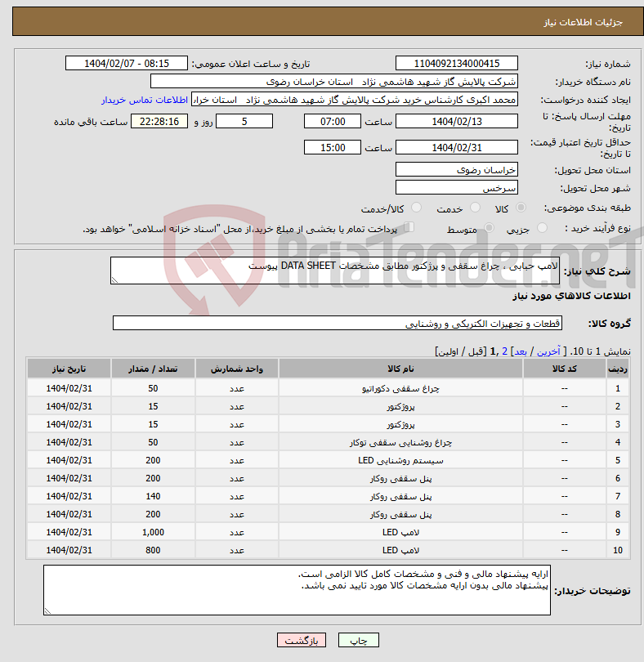Open the buyer contact information link
Image resolution: width=644 pixels, height=662 pixels.
tap(145, 100)
